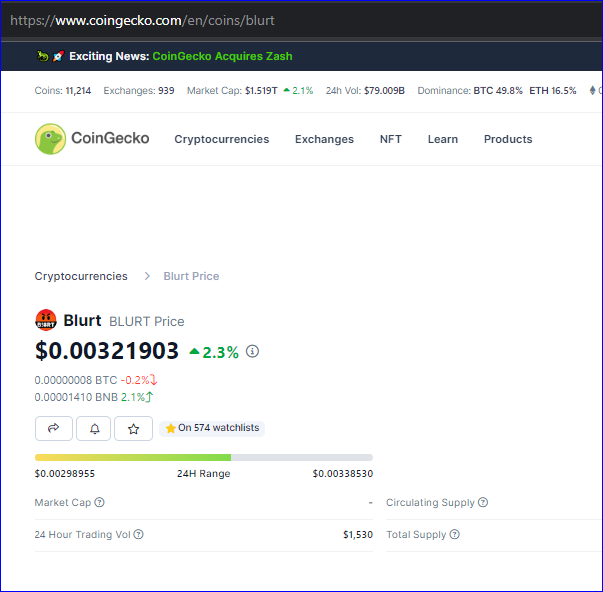The image size is (603, 592).
Task: Click the Exciting News label
Action: pyautogui.click(x=109, y=56)
